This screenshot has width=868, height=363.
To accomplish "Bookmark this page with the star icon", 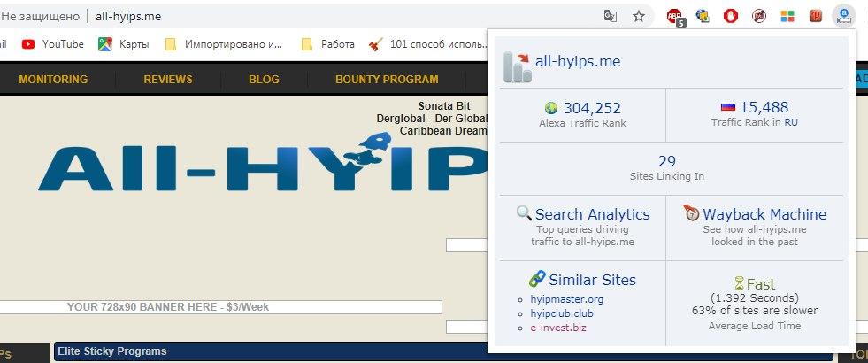I will tap(638, 16).
